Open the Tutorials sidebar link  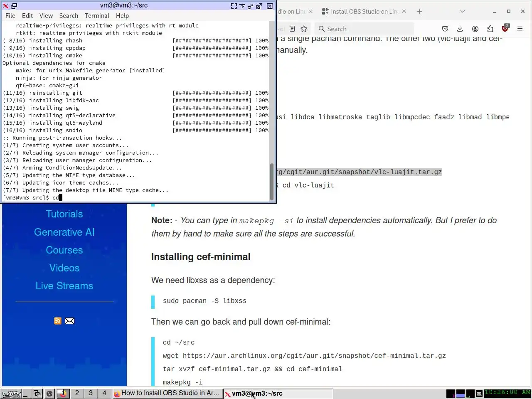point(64,214)
